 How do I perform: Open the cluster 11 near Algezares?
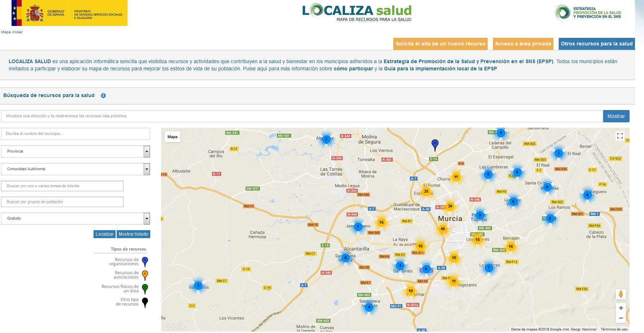click(454, 281)
